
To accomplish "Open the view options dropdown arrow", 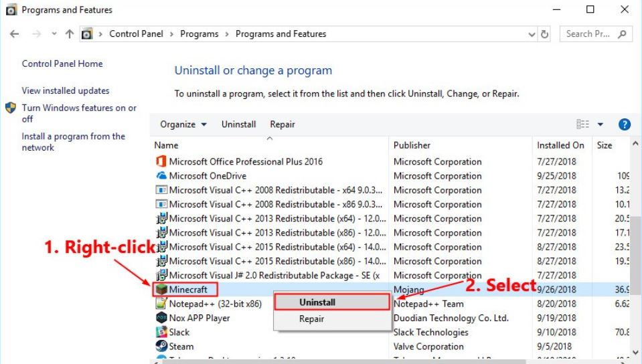I will [x=600, y=124].
